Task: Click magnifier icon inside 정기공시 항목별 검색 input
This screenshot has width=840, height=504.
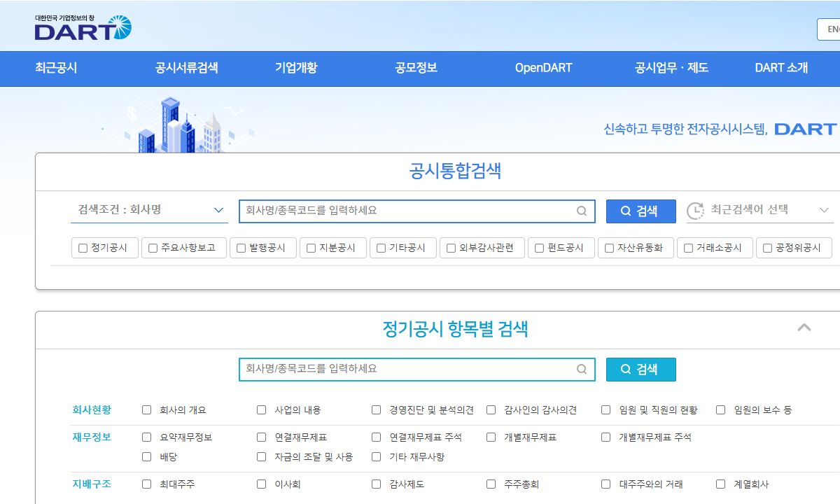Action: click(582, 369)
